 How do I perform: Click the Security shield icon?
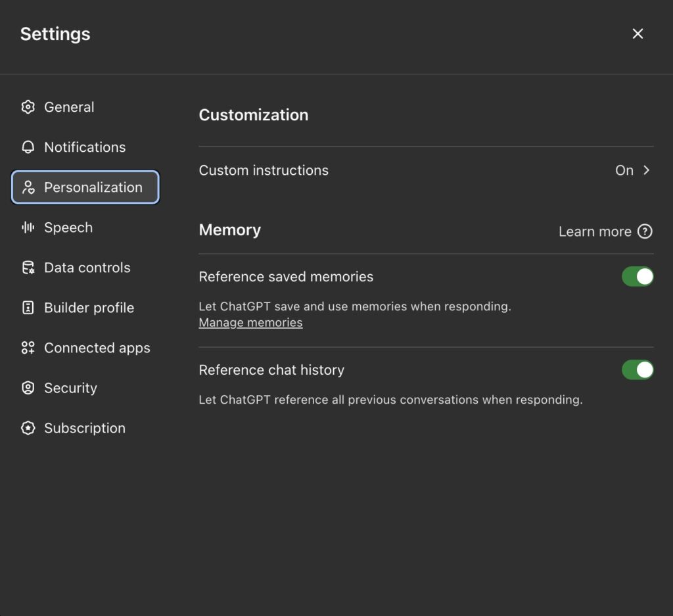tap(28, 388)
